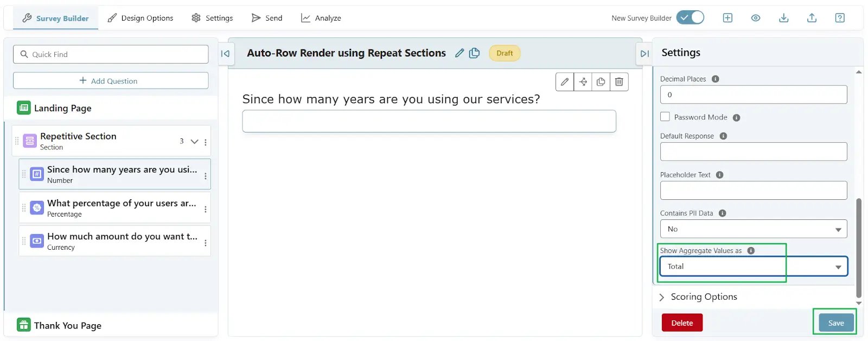Viewport: 868px width, 341px height.
Task: Open the Percentage question three-dot menu
Action: tap(206, 209)
